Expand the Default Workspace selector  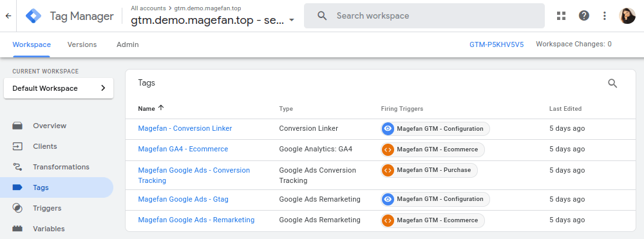coord(59,88)
